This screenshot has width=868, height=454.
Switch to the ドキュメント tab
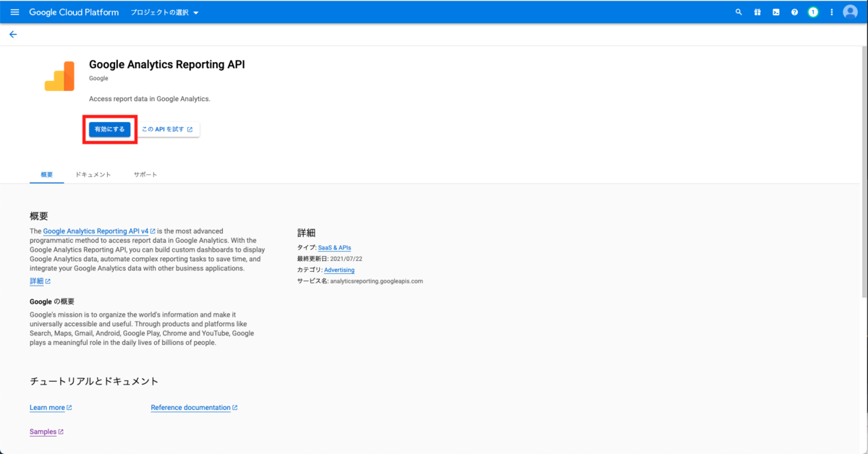[x=93, y=174]
